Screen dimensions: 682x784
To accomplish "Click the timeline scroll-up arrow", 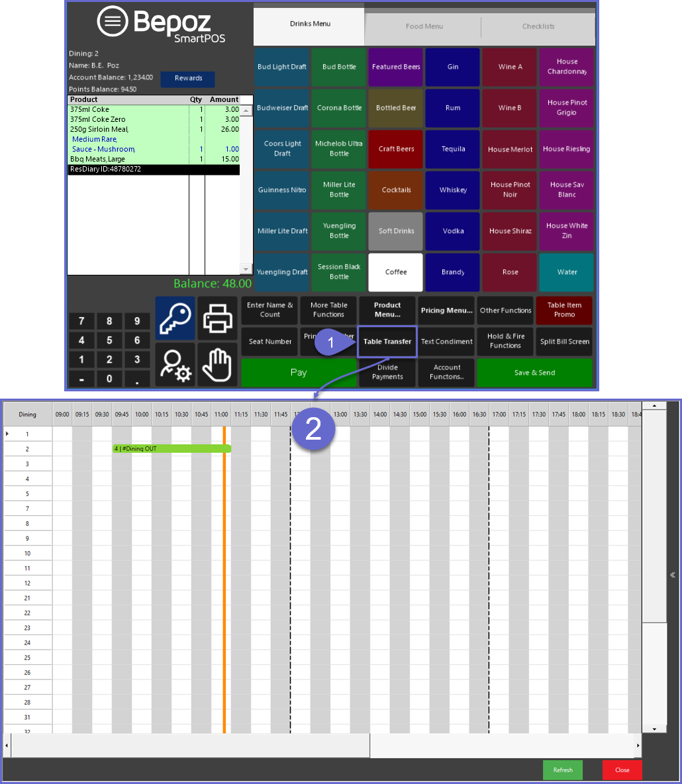I will tap(654, 405).
